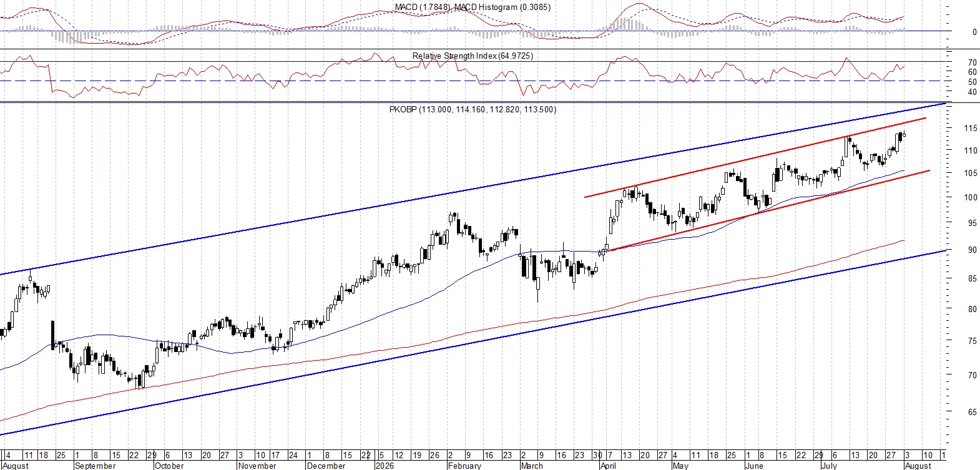Image resolution: width=980 pixels, height=470 pixels.
Task: Click the MACD zero level label
Action: [x=974, y=32]
